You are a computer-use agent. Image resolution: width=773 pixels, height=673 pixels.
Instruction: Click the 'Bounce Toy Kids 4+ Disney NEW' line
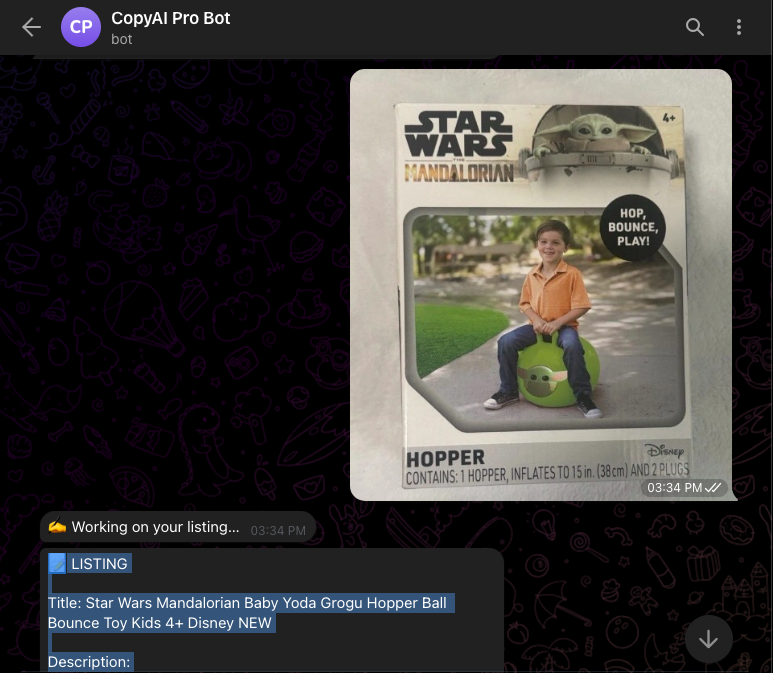(x=160, y=623)
